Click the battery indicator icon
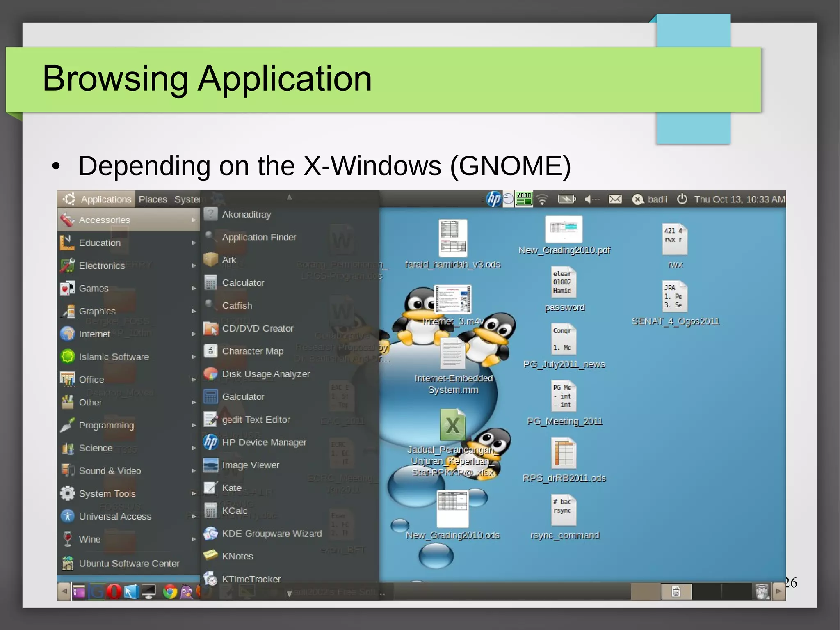 pos(567,199)
